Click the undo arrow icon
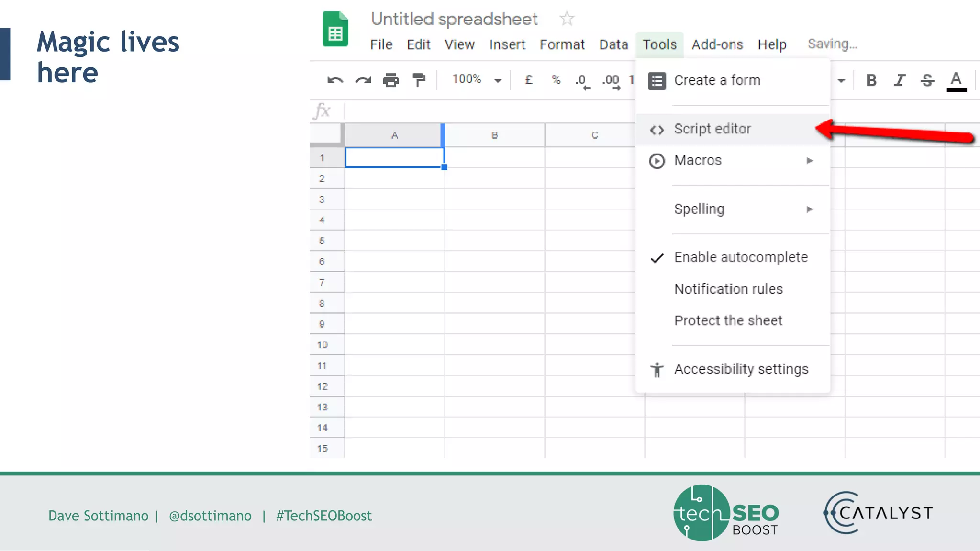Viewport: 980px width, 551px height. [335, 80]
